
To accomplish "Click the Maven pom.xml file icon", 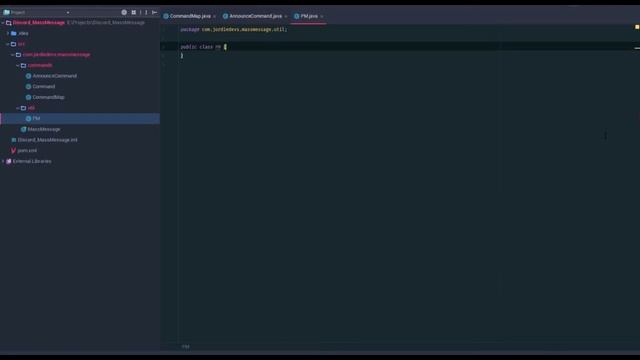I will 13,151.
